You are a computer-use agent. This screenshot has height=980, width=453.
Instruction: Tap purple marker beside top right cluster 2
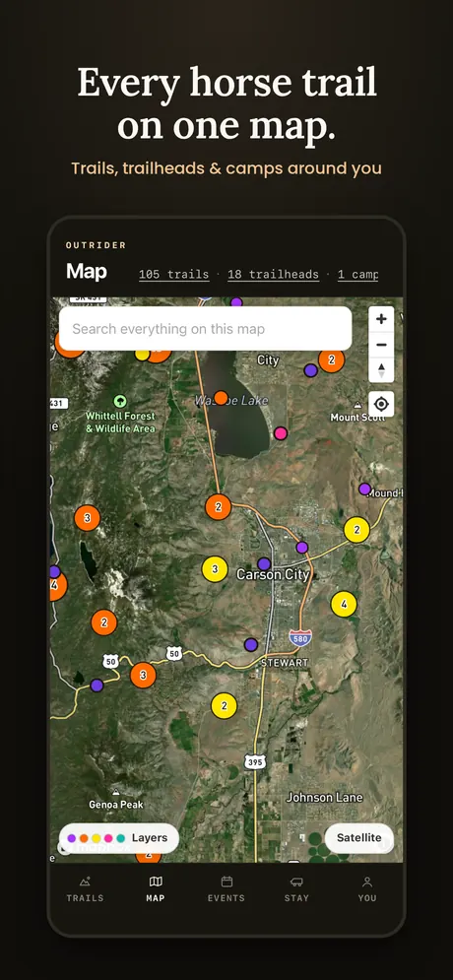point(310,370)
